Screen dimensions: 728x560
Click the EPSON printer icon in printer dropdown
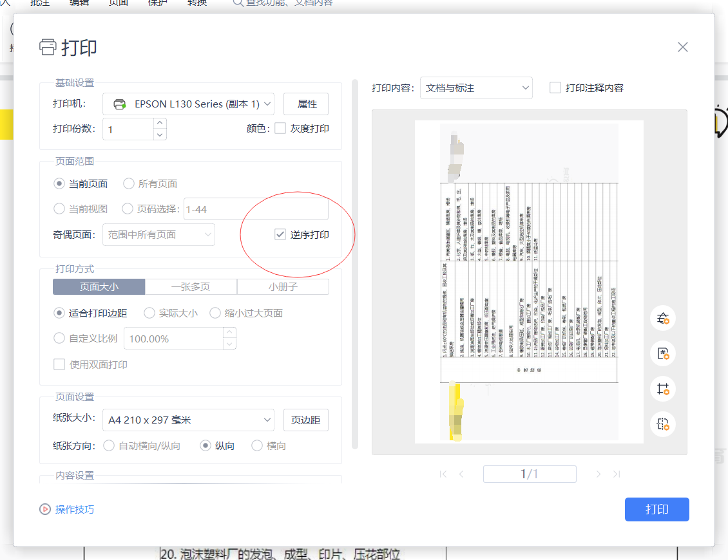pyautogui.click(x=120, y=104)
